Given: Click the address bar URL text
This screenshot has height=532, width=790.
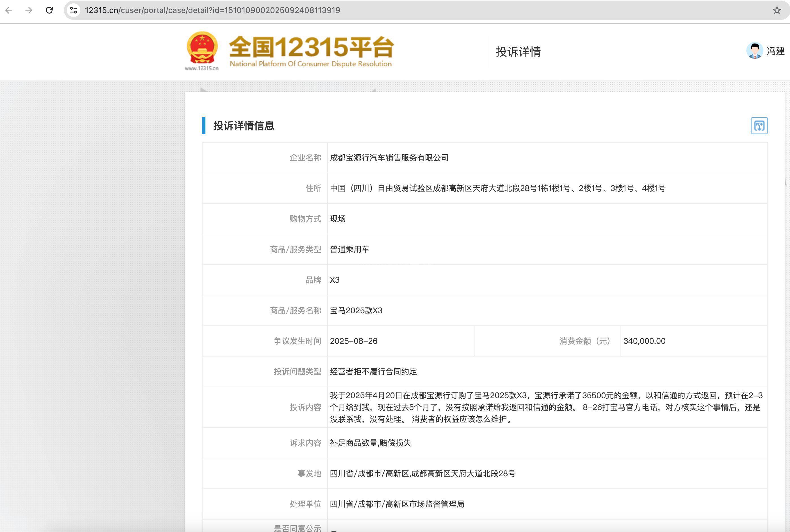Looking at the screenshot, I should (x=212, y=10).
